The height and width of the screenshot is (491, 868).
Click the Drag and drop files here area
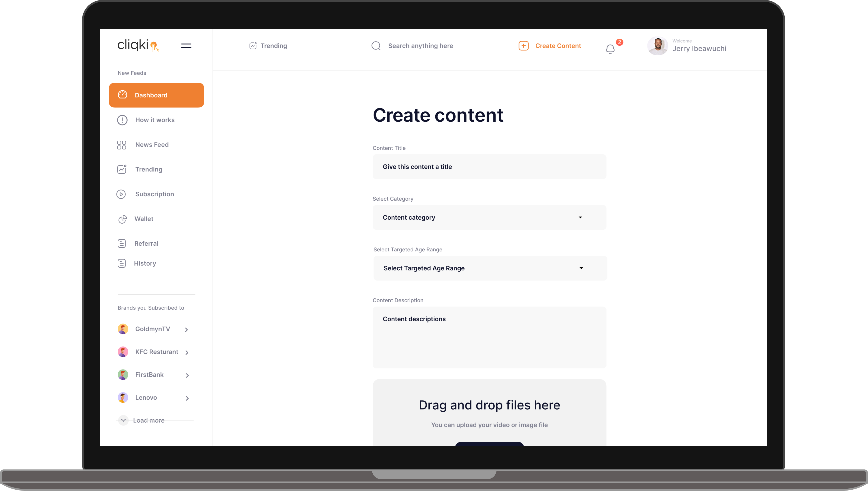489,413
